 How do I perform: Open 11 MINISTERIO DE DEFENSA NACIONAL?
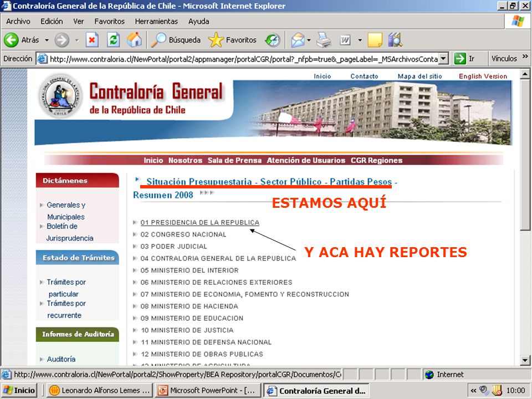pyautogui.click(x=206, y=342)
